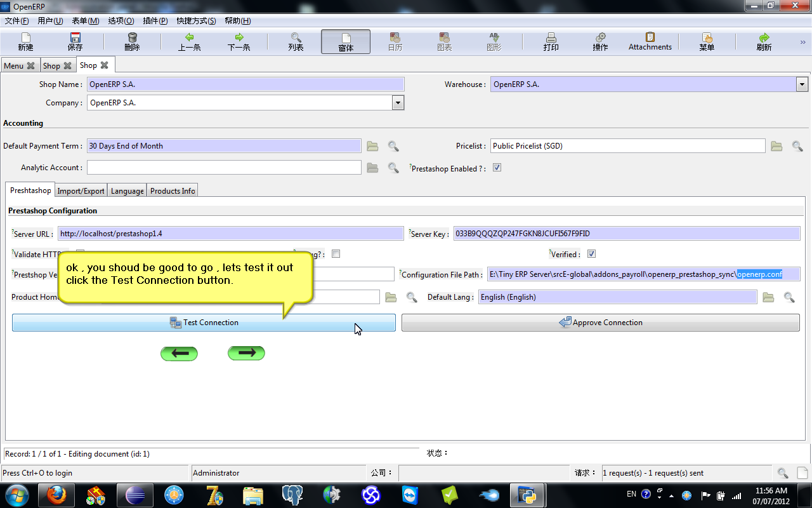Launch Firefox from the taskbar
The height and width of the screenshot is (508, 812).
click(x=57, y=495)
